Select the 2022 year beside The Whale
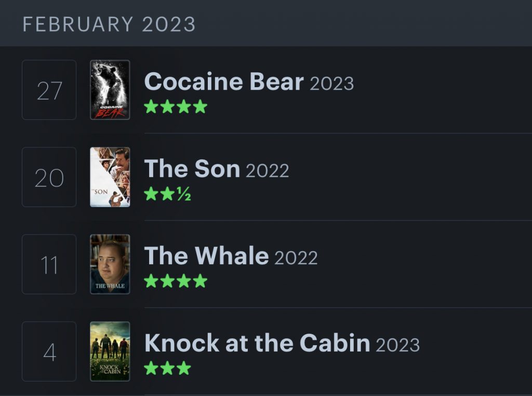 coord(296,258)
